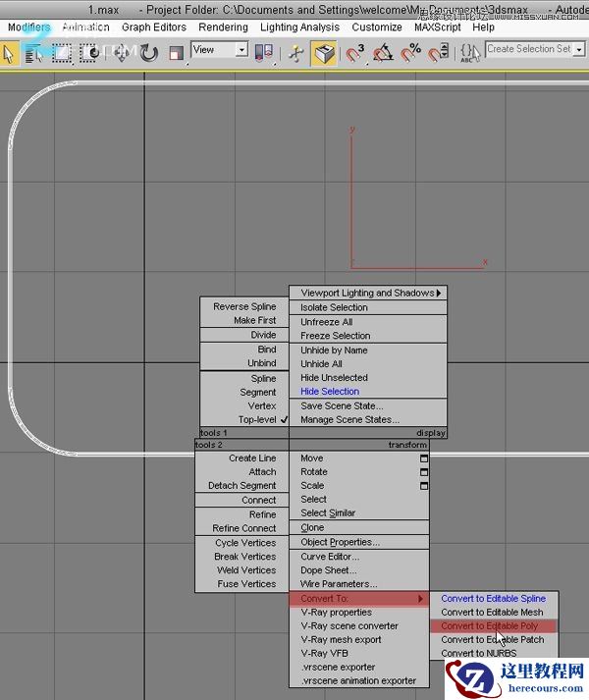This screenshot has height=700, width=589.
Task: Toggle Select and Manipulate tool
Action: click(295, 54)
